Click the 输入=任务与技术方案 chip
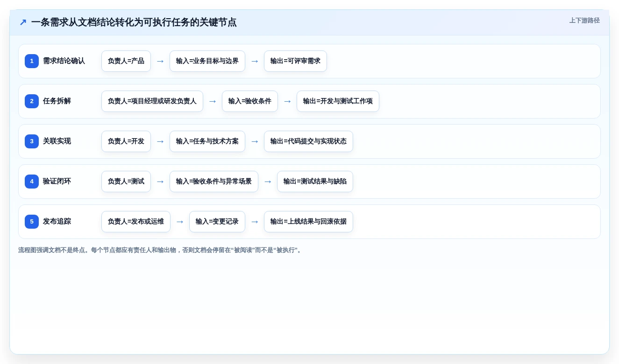619x364 pixels. point(207,141)
